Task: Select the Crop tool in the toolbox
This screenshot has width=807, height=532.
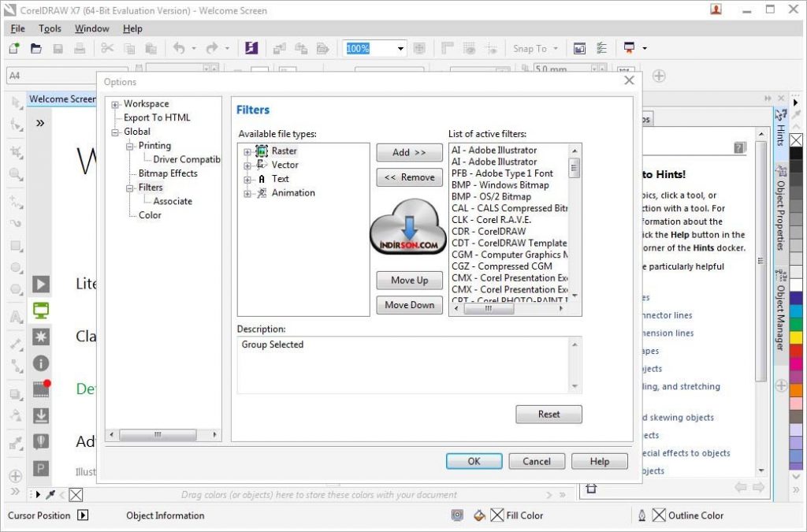Action: click(x=16, y=152)
